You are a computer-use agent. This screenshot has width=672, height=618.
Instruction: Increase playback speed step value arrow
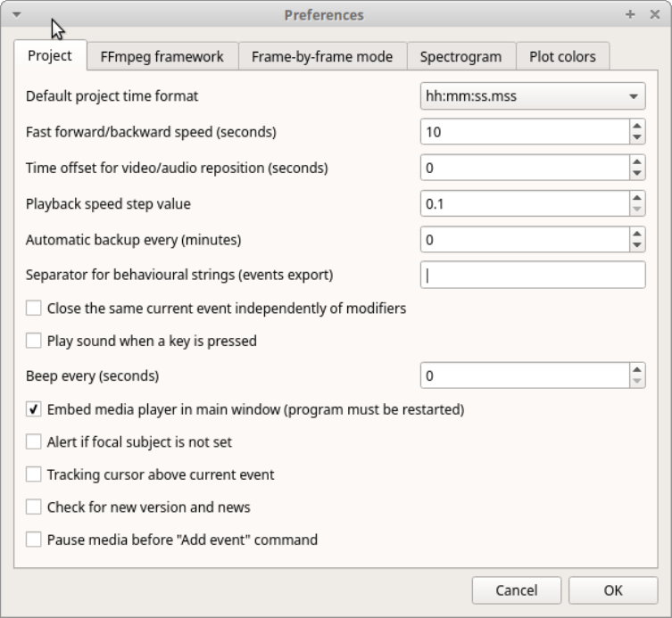636,198
